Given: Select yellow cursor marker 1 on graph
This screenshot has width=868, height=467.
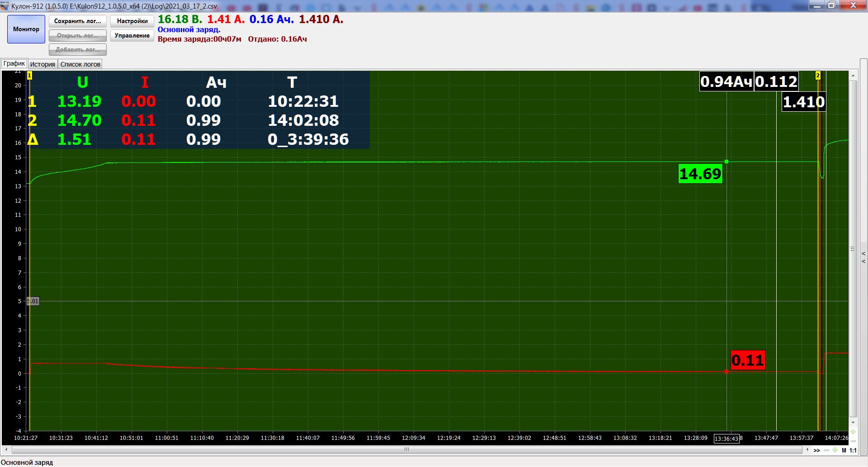Looking at the screenshot, I should 30,76.
